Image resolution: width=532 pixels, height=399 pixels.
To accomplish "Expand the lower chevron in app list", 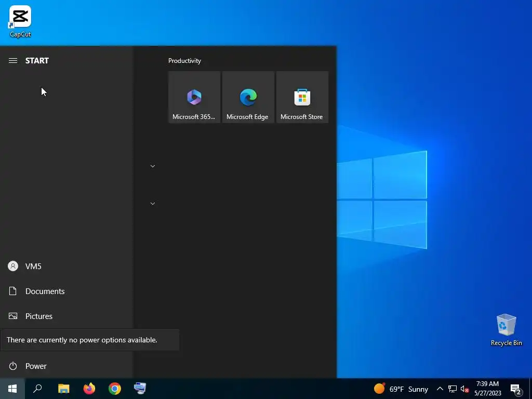I will coord(153,204).
